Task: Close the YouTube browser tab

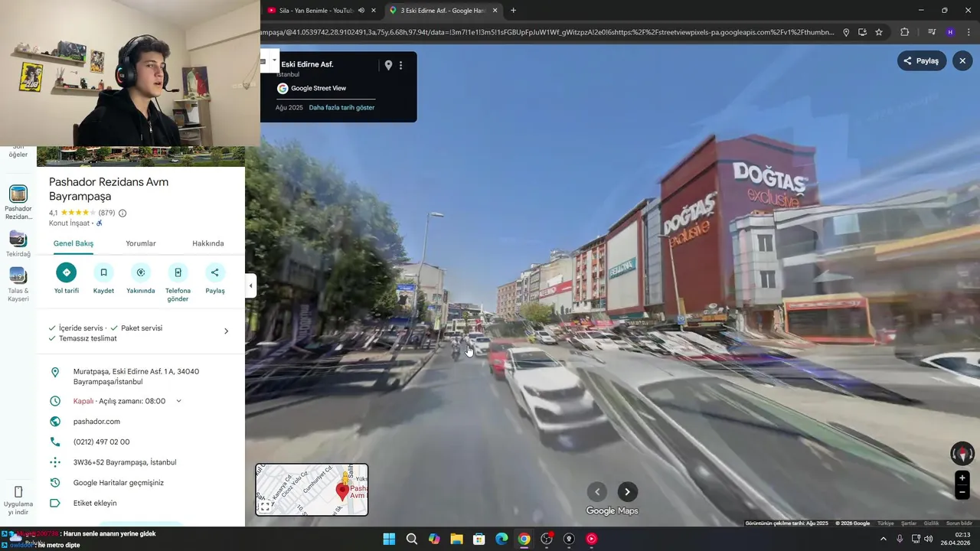Action: coord(374,11)
